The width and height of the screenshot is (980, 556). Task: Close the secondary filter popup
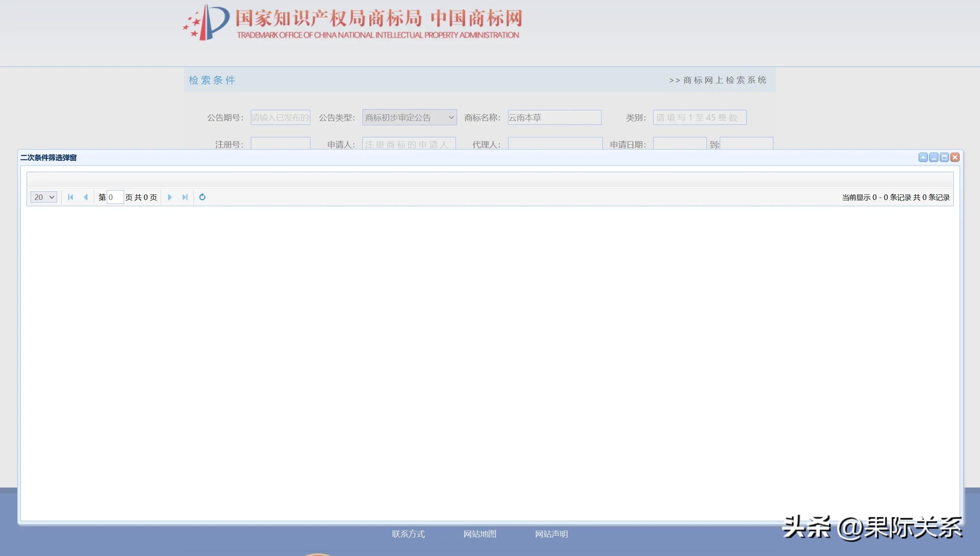955,157
